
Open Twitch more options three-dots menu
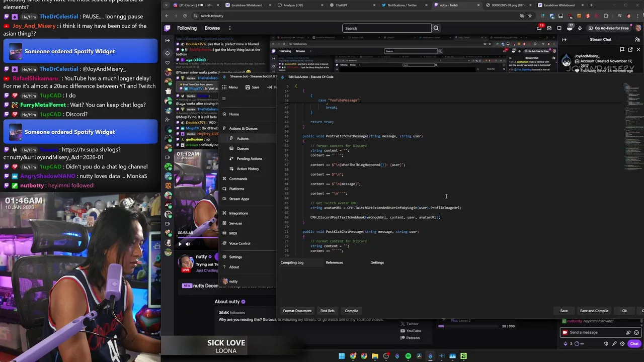coord(229,28)
